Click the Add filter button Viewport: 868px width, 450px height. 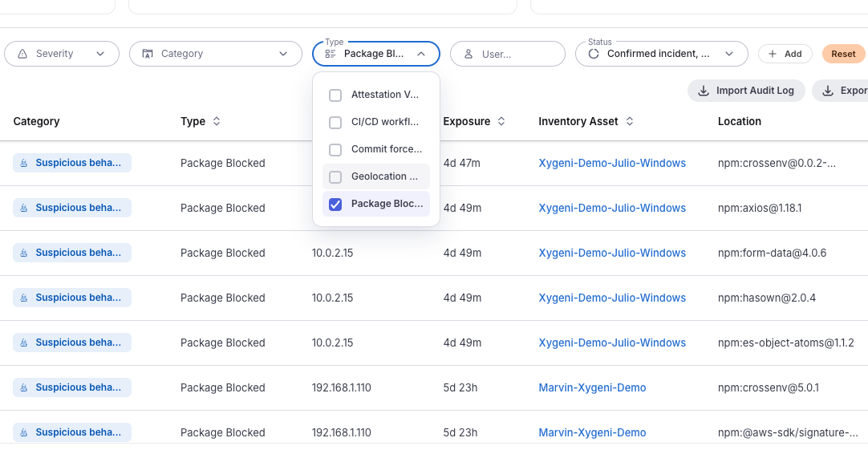(785, 54)
